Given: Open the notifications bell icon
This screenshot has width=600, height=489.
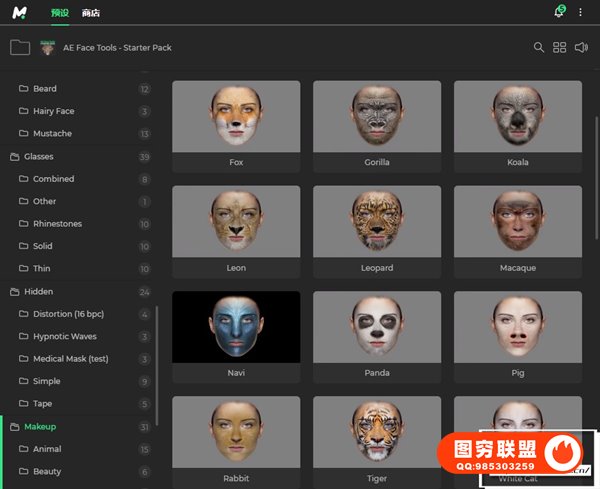Looking at the screenshot, I should click(559, 12).
